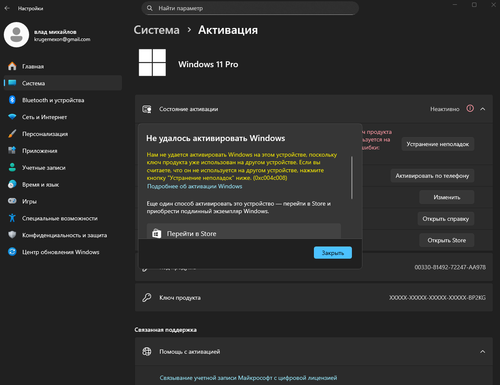500x385 pixels.
Task: Click the "Связанная поддержка" heading
Action: pyautogui.click(x=166, y=330)
